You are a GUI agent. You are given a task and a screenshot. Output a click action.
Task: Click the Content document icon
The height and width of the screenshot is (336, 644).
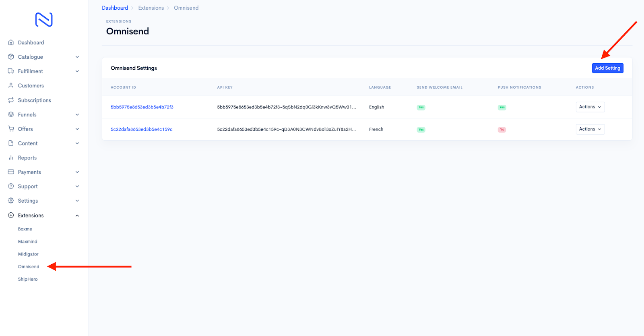11,143
